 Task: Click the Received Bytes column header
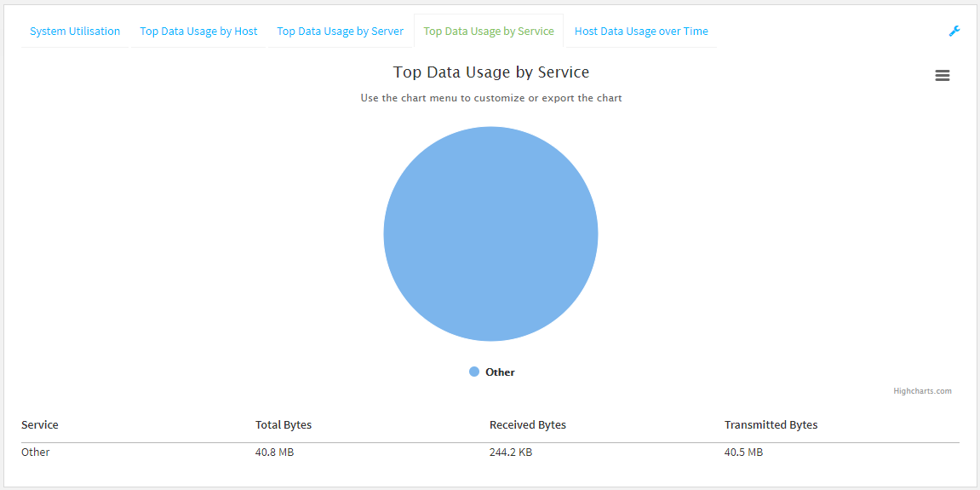[528, 424]
